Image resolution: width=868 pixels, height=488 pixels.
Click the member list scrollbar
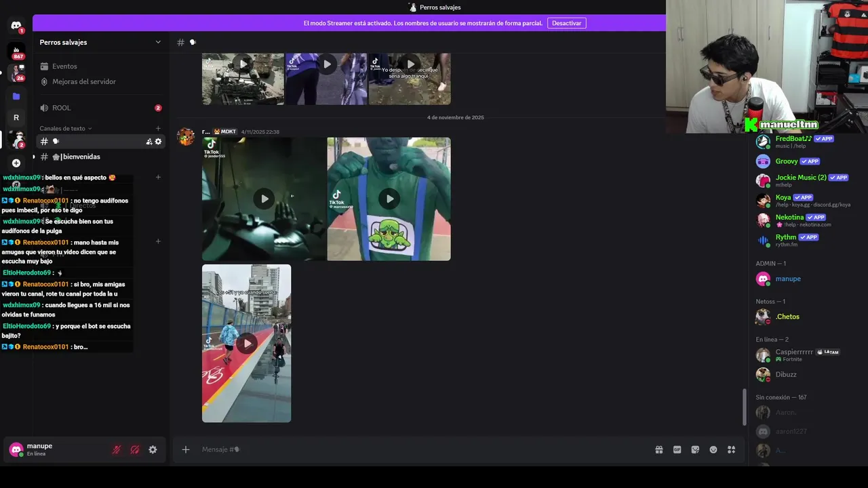point(745,407)
